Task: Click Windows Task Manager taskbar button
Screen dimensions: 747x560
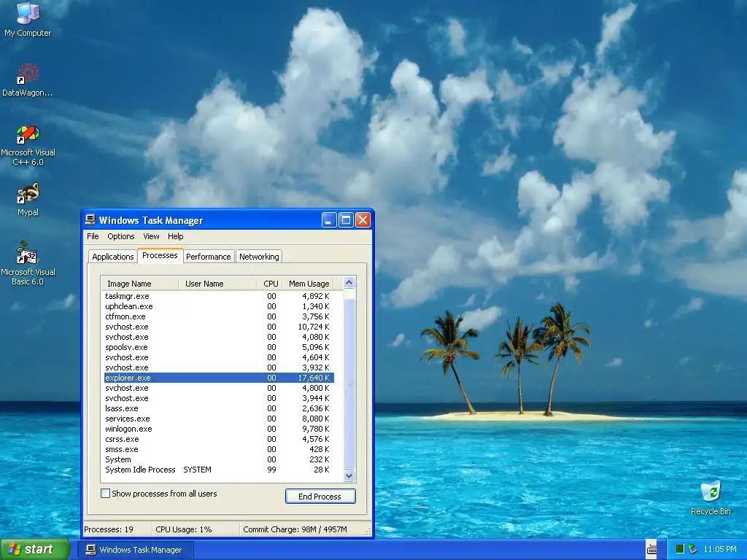Action: [x=136, y=550]
